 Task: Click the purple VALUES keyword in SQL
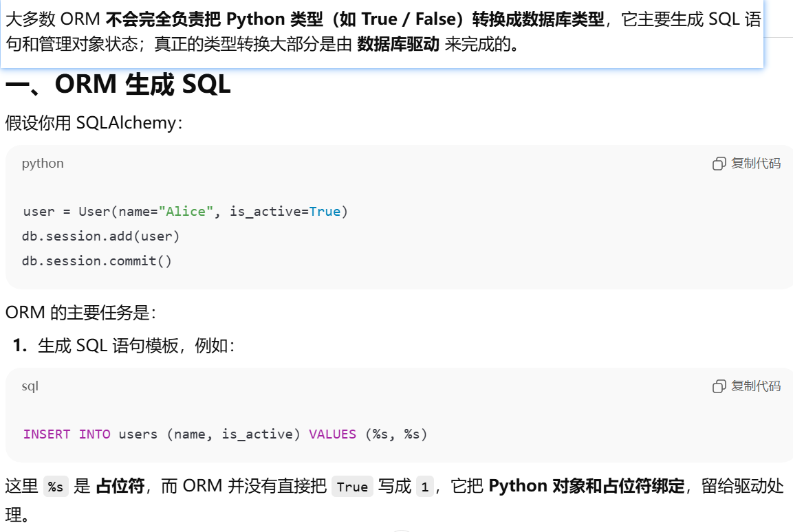(332, 434)
